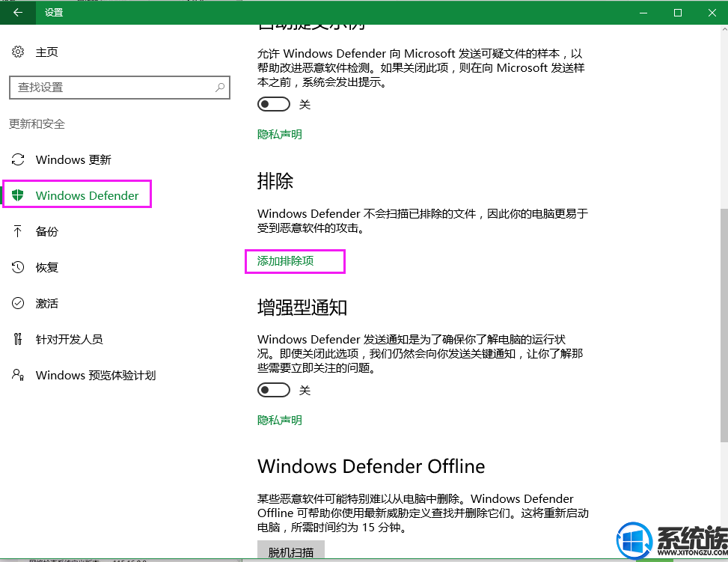Click the 备份 upload arrow icon
Image resolution: width=728 pixels, height=562 pixels.
tap(18, 230)
